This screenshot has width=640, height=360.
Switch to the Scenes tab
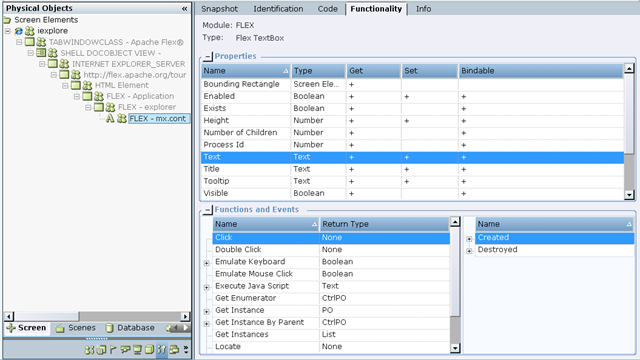[76, 328]
